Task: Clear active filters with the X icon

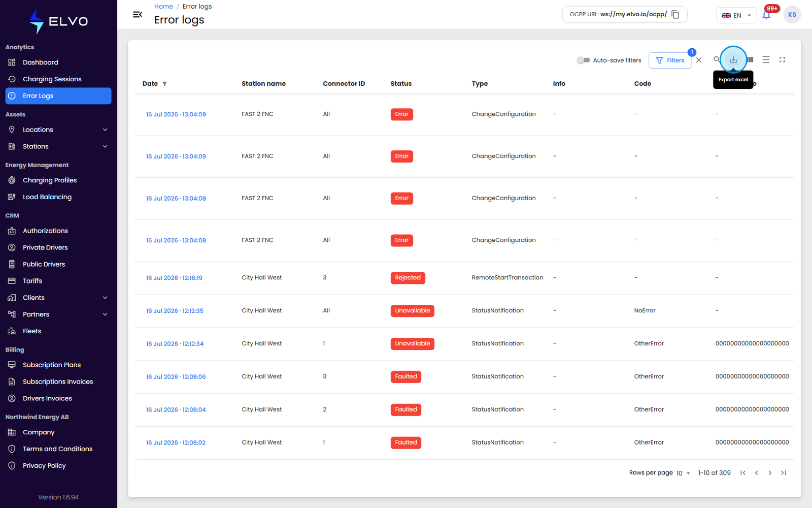Action: (x=699, y=60)
